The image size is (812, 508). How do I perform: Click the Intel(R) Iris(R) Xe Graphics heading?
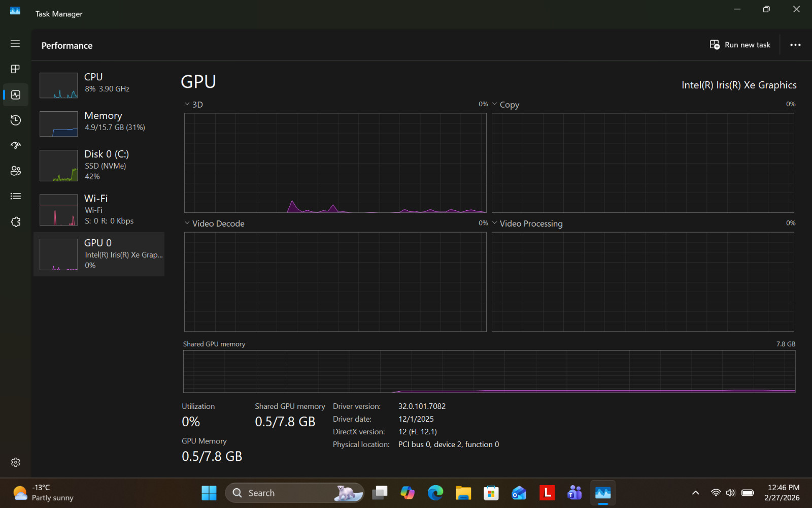tap(739, 85)
